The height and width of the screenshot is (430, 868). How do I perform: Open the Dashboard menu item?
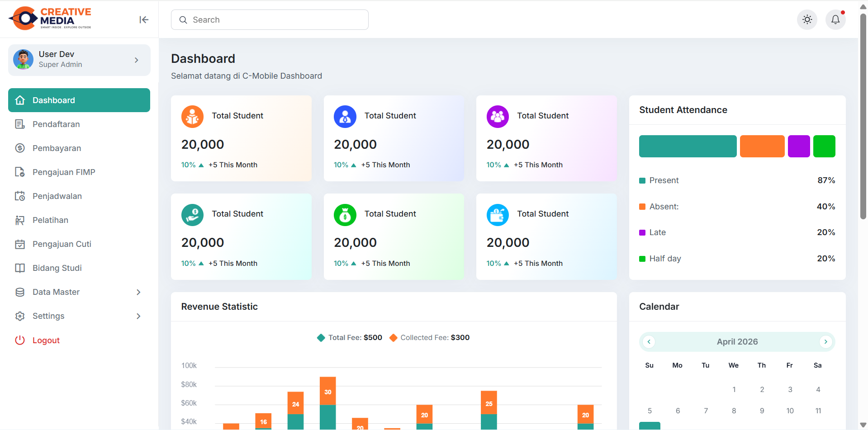[79, 100]
